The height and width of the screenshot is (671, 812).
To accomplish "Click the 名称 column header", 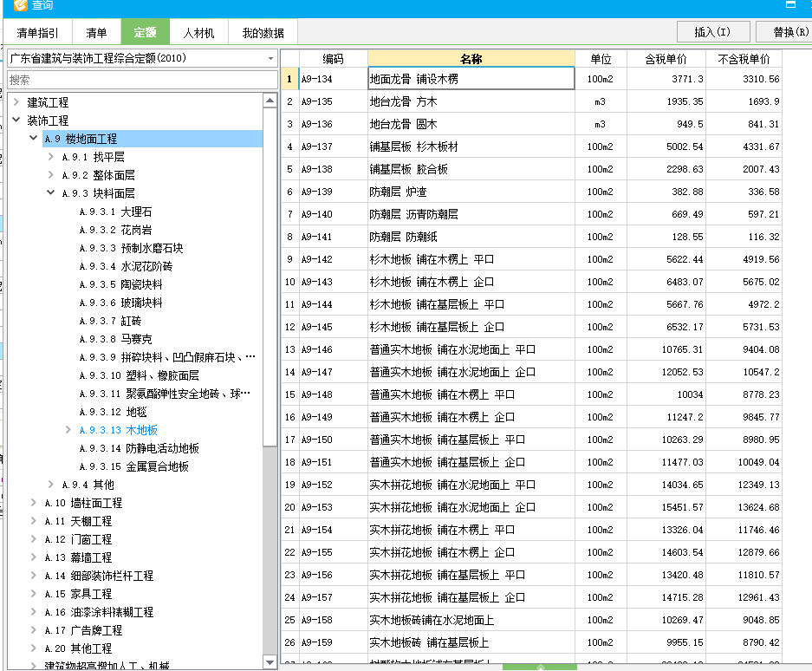I will 471,59.
